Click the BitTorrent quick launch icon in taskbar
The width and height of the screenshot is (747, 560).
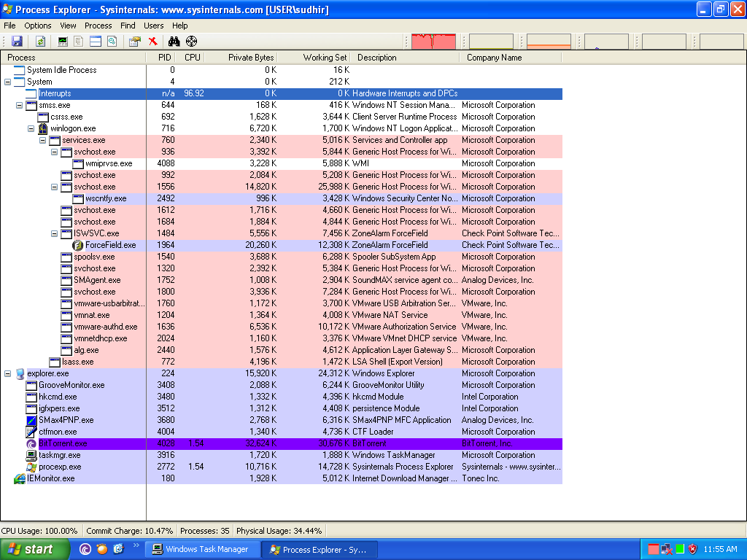click(x=85, y=550)
